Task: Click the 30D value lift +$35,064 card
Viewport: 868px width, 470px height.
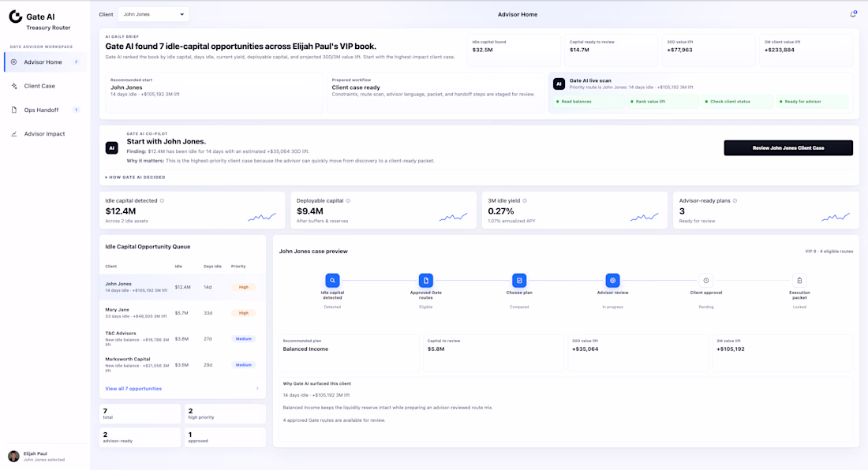Action: [638, 352]
